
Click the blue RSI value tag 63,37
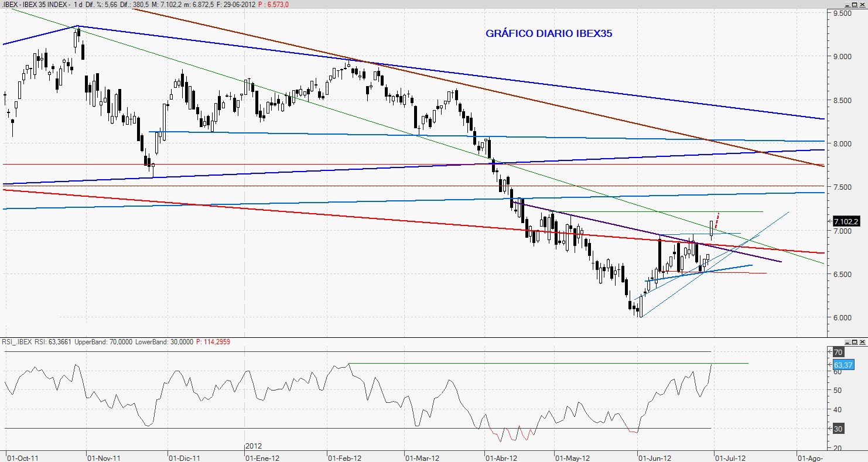click(842, 364)
